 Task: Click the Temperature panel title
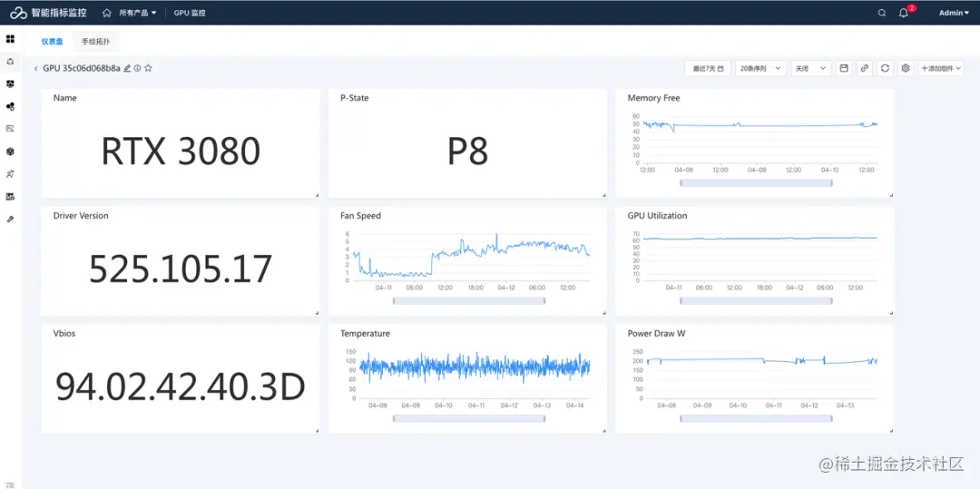coord(365,334)
